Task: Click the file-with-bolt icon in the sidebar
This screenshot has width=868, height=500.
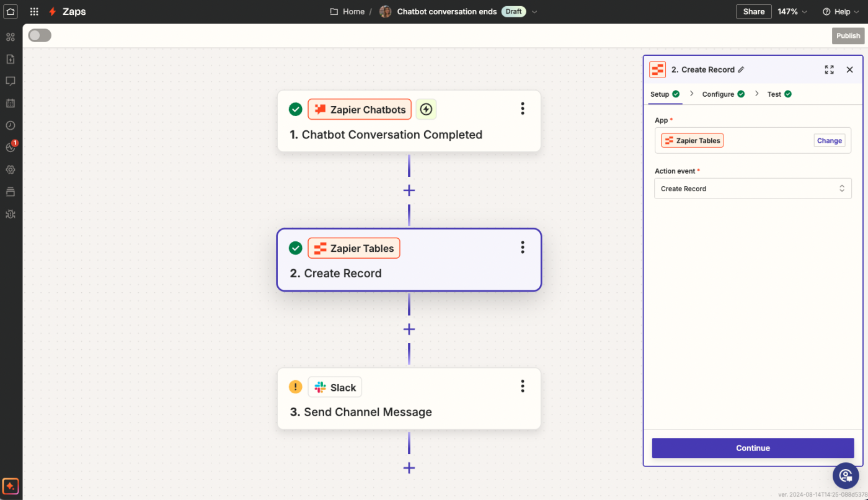Action: (11, 59)
